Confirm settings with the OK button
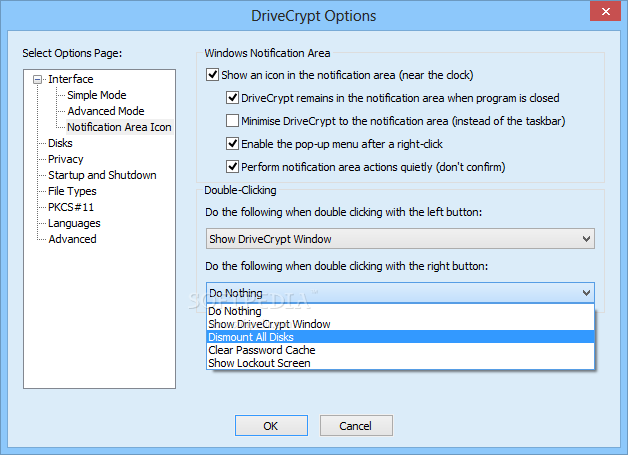The height and width of the screenshot is (455, 628). [271, 425]
